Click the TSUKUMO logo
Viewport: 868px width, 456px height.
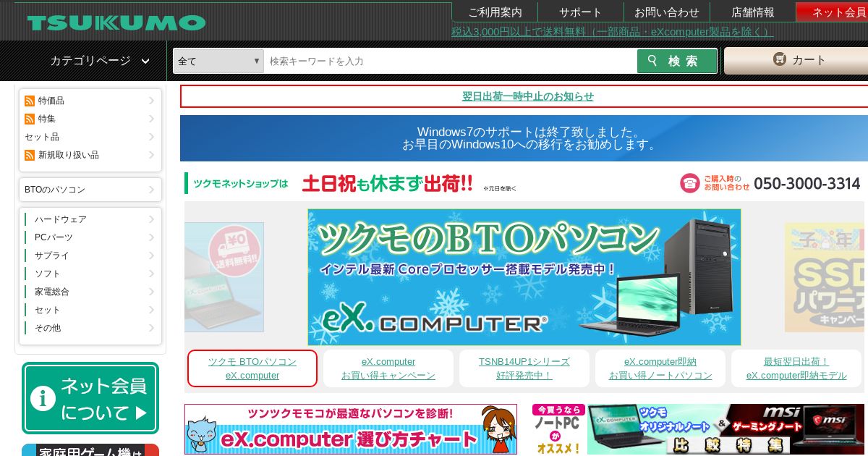click(116, 22)
